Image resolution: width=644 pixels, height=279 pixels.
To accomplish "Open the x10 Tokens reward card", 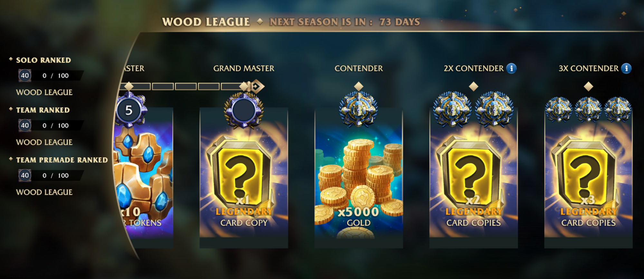I will pos(145,178).
